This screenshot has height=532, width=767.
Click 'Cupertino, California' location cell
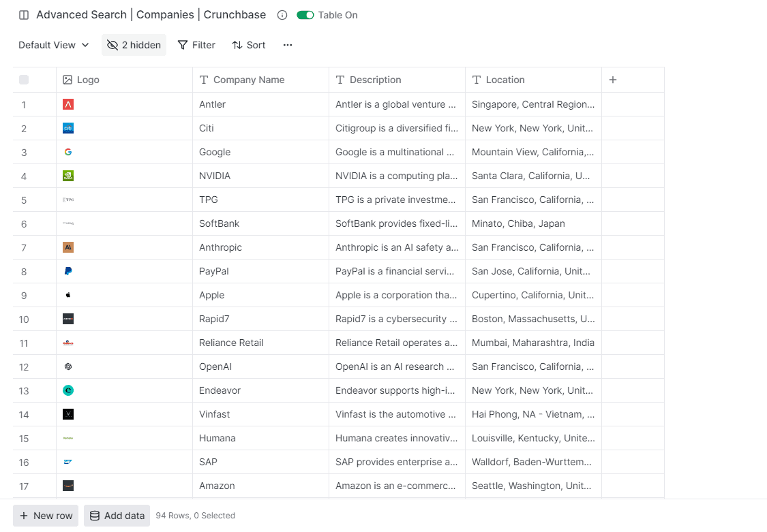533,295
